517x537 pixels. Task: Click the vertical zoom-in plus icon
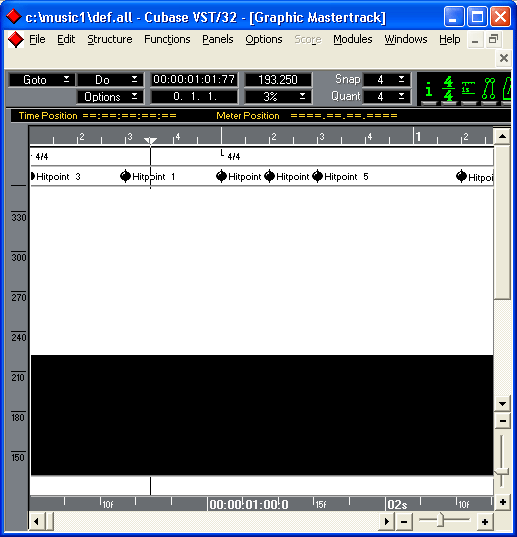coord(503,502)
